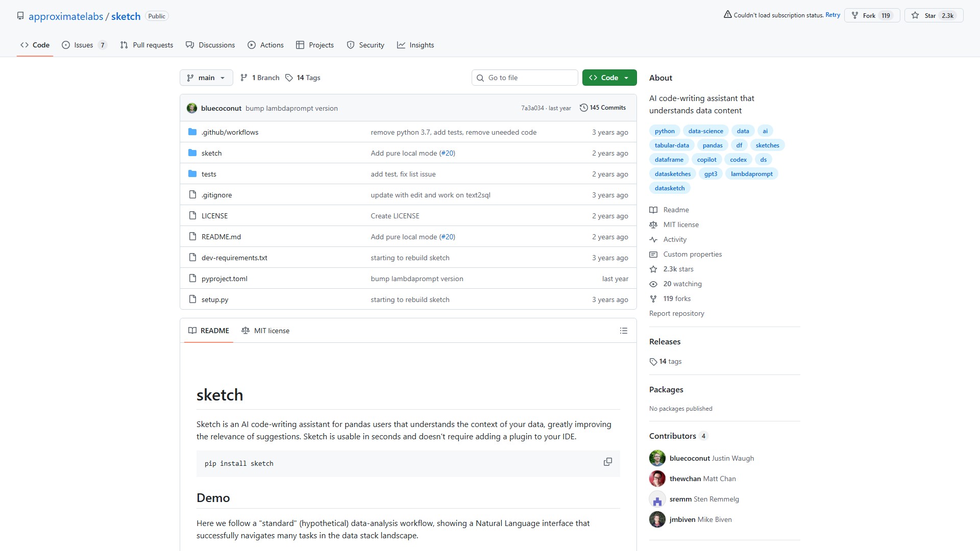
Task: Select the pandas topic tag
Action: tap(712, 145)
